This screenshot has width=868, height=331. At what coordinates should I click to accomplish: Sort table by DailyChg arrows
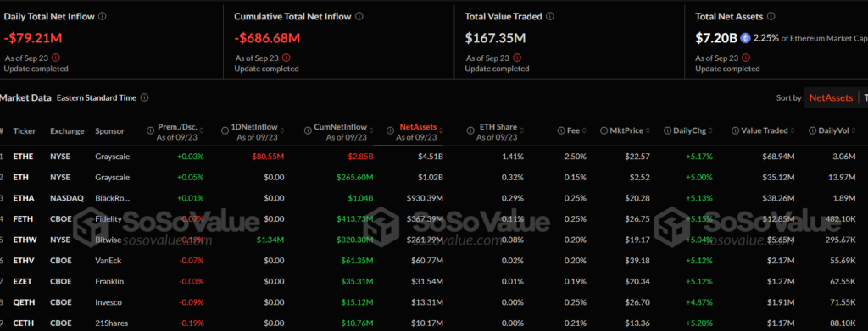710,131
